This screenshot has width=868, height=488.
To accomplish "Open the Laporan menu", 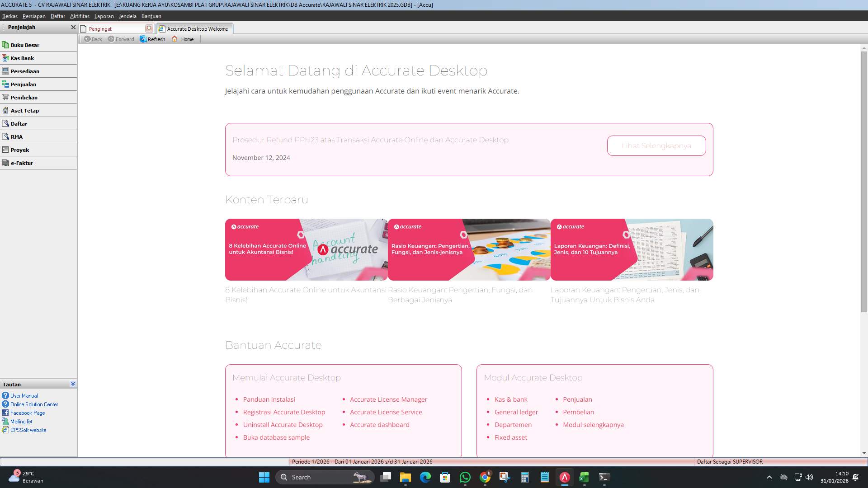I will [104, 16].
